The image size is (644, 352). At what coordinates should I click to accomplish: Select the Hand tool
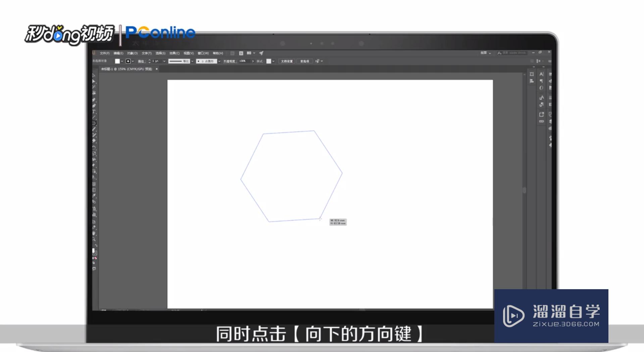click(94, 233)
